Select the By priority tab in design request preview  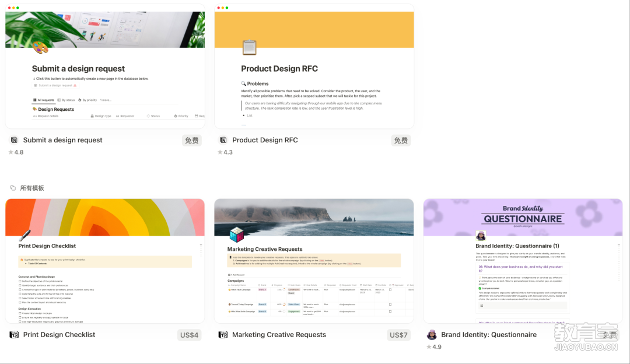[87, 100]
